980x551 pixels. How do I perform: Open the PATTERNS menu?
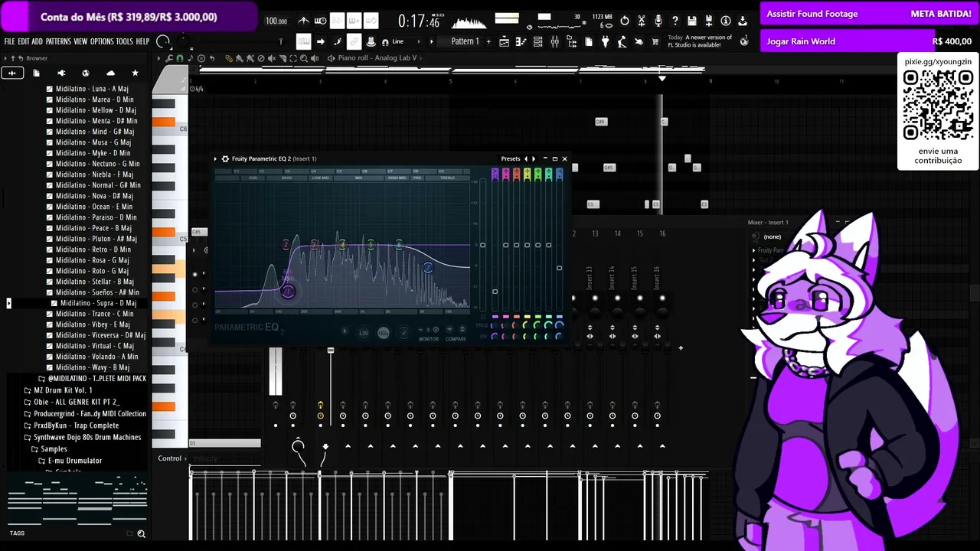point(58,41)
